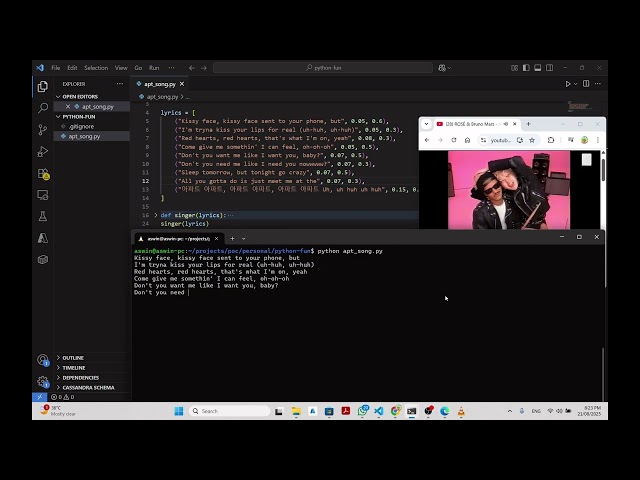The height and width of the screenshot is (480, 640).
Task: Open the Manage gear menu
Action: [42, 382]
